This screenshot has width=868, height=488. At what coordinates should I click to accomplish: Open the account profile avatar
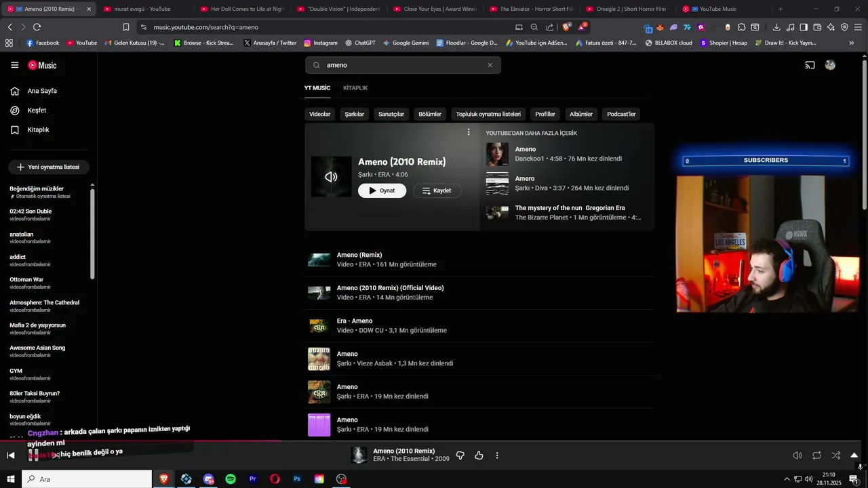(x=830, y=65)
